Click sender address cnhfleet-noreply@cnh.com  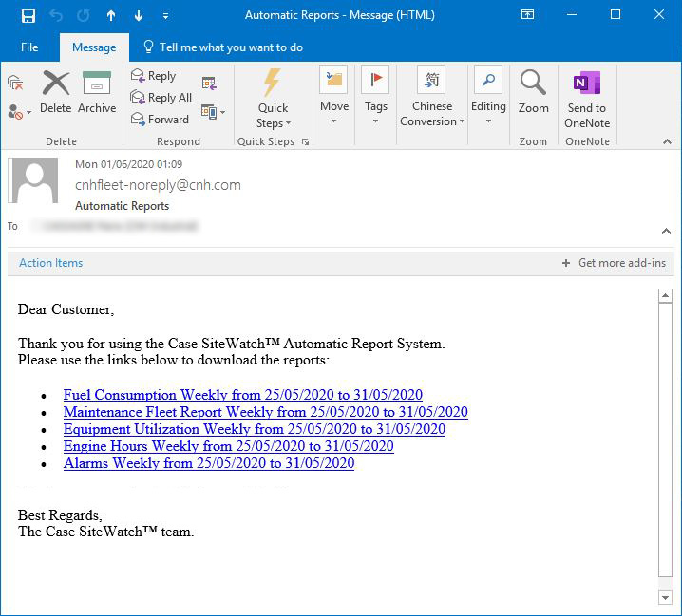(x=158, y=185)
